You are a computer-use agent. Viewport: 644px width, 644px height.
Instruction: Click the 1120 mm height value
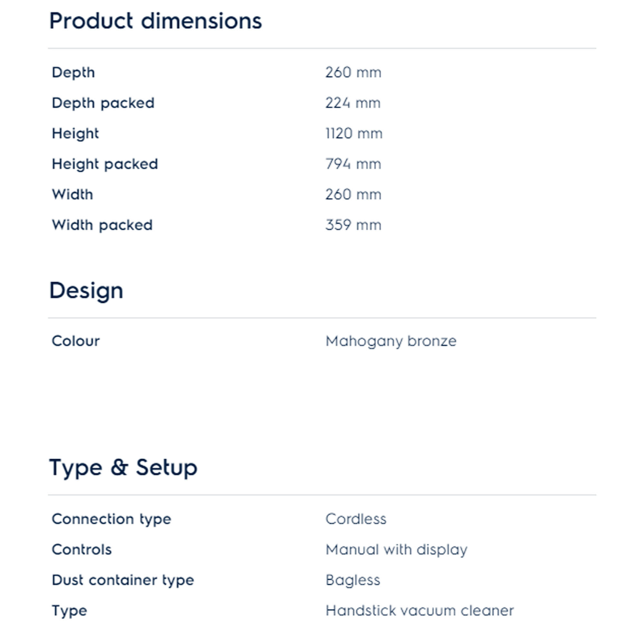[354, 134]
